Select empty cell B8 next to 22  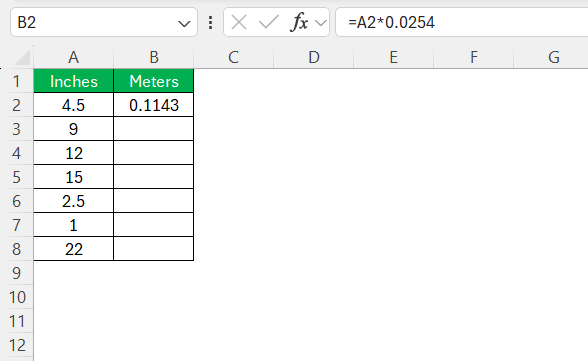point(154,249)
